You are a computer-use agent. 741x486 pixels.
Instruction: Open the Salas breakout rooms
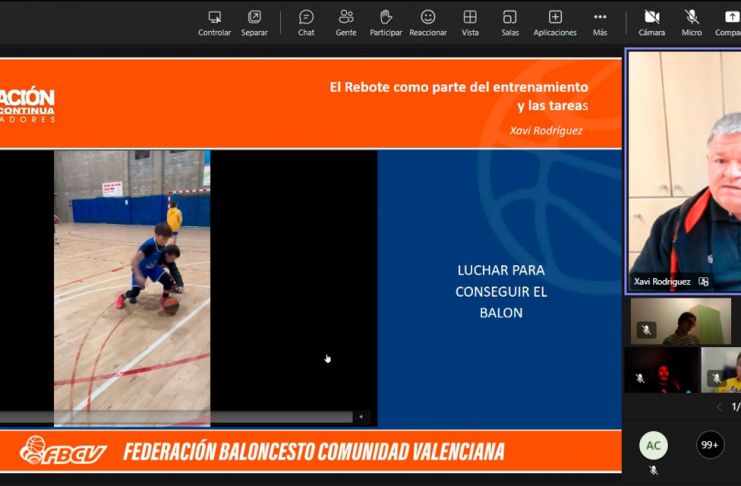(x=510, y=23)
